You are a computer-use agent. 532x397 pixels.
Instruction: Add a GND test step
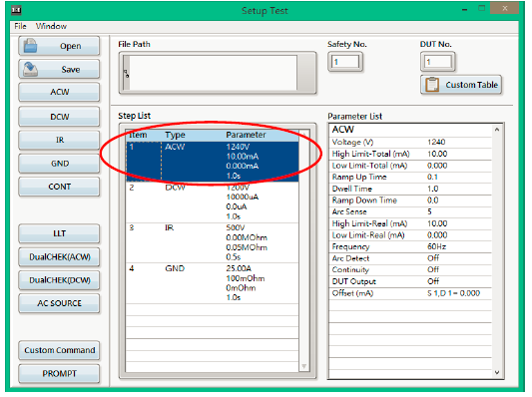(x=59, y=164)
